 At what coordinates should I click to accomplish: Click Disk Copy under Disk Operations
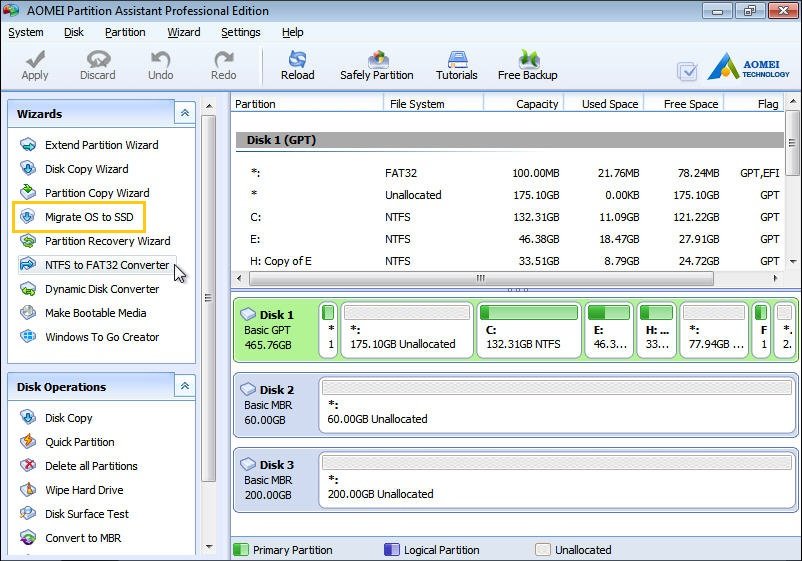[x=69, y=418]
